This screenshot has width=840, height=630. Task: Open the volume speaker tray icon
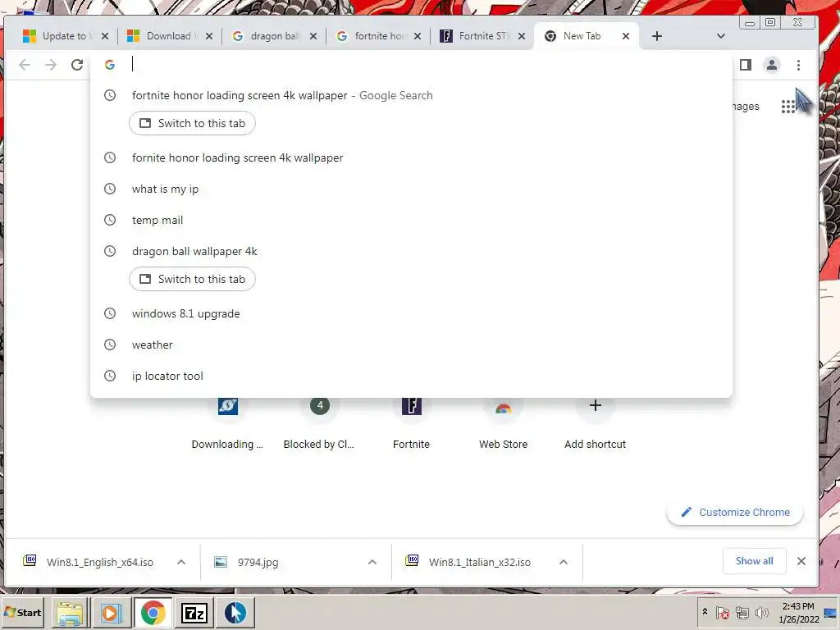pos(761,612)
